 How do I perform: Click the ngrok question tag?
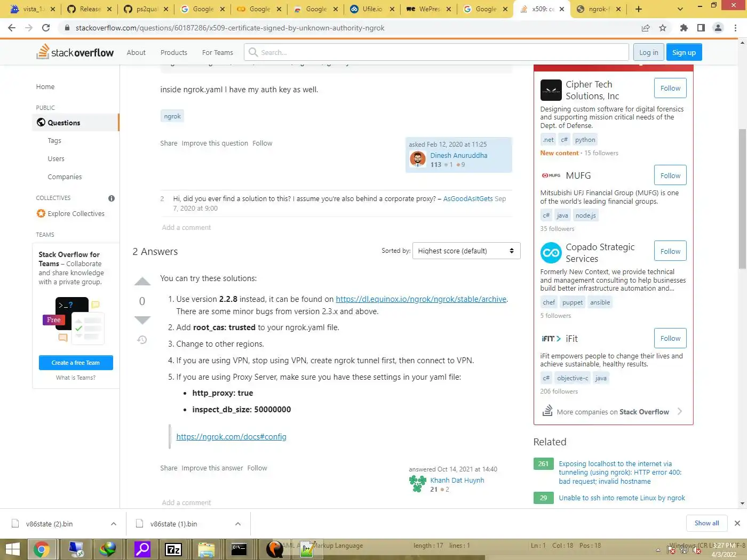coord(172,116)
